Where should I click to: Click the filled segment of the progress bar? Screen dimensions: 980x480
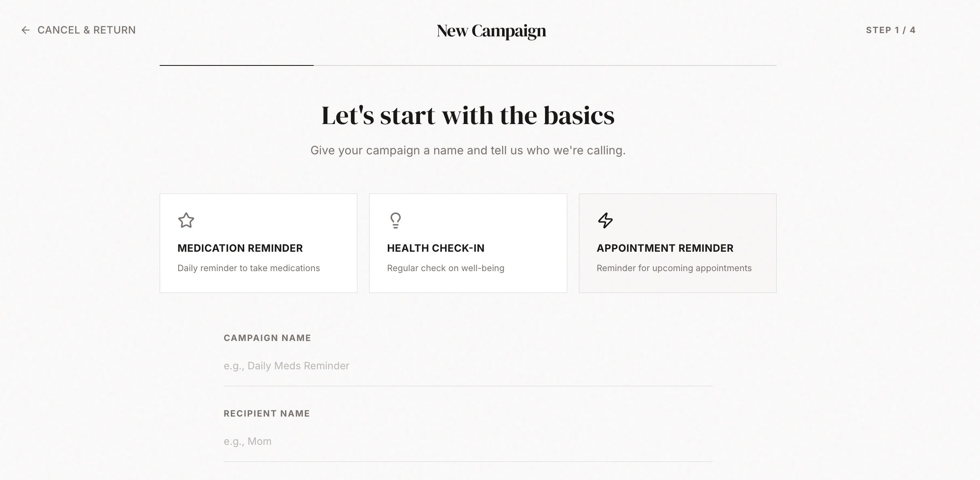[x=237, y=65]
